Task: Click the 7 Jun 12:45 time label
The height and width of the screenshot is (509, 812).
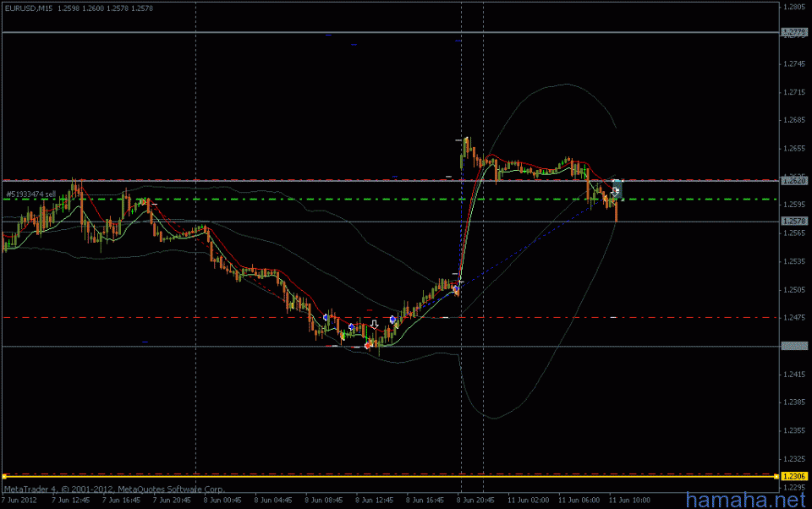Action: tap(70, 501)
